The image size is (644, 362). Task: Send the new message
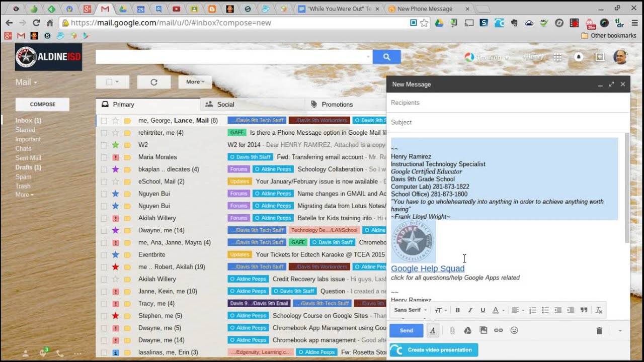pos(407,330)
